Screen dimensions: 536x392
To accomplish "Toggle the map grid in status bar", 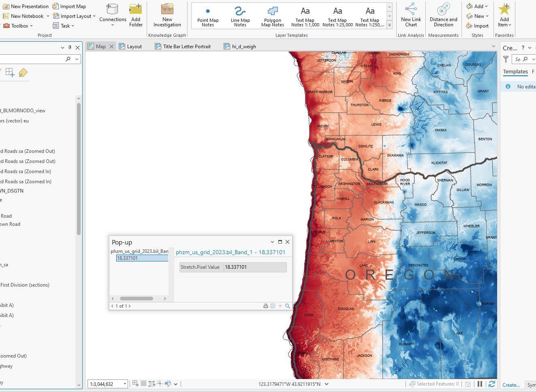I will tap(143, 383).
